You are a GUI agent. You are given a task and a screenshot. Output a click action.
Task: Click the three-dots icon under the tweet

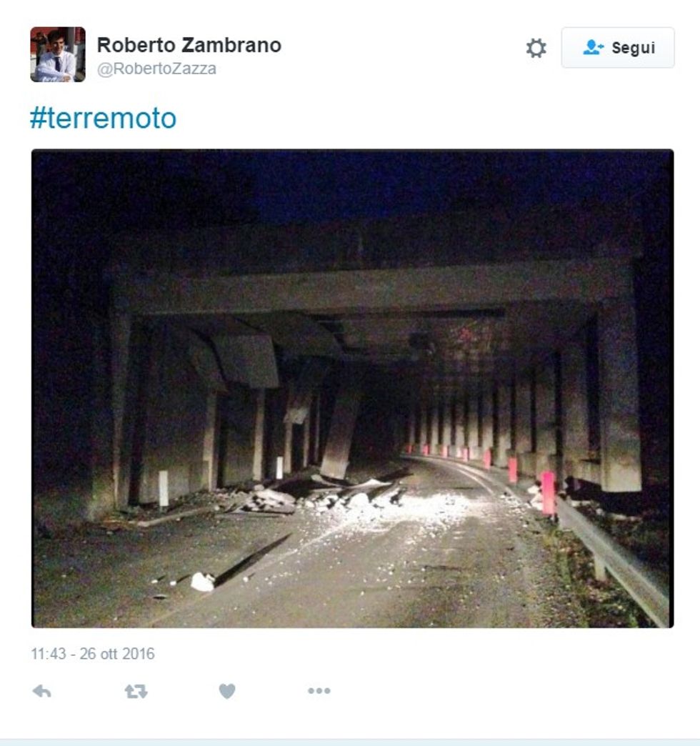point(319,690)
